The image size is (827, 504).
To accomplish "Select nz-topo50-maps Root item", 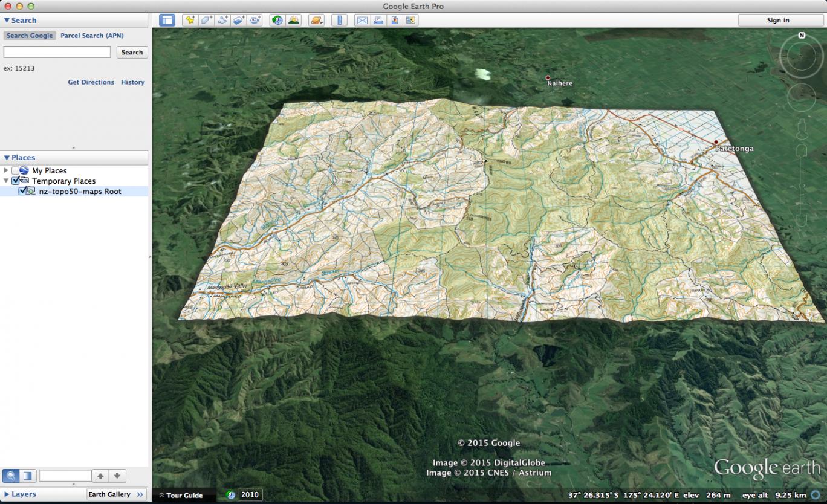I will coord(80,192).
